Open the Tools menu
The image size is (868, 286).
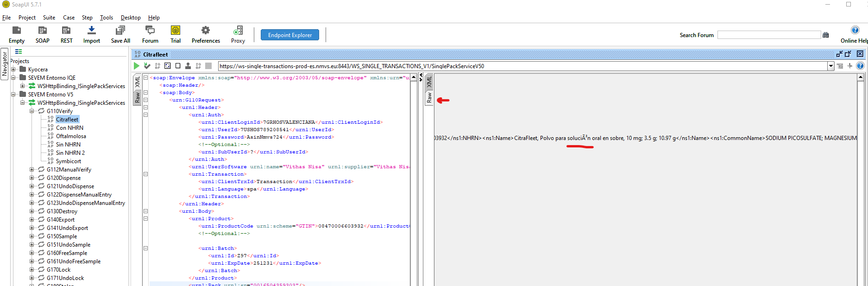[107, 18]
